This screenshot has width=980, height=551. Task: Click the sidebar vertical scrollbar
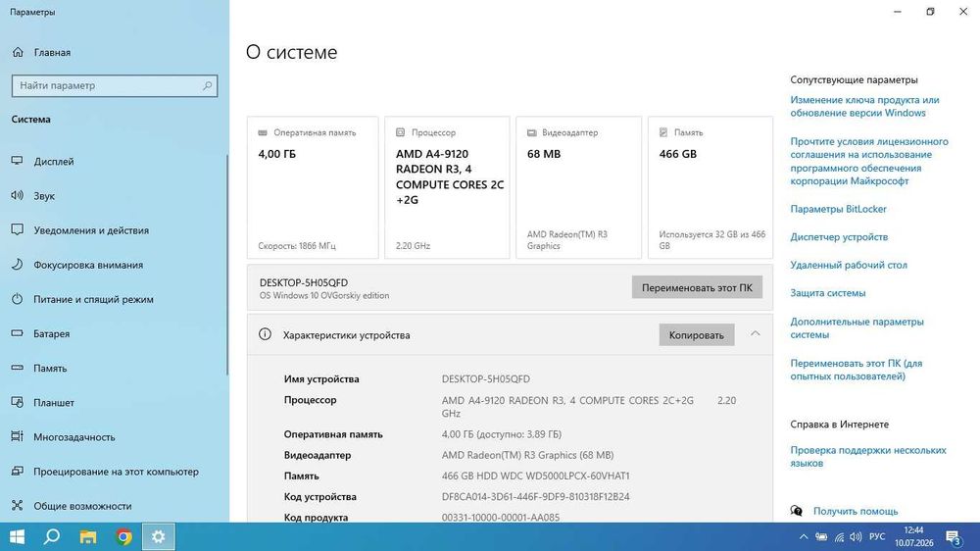[227, 265]
